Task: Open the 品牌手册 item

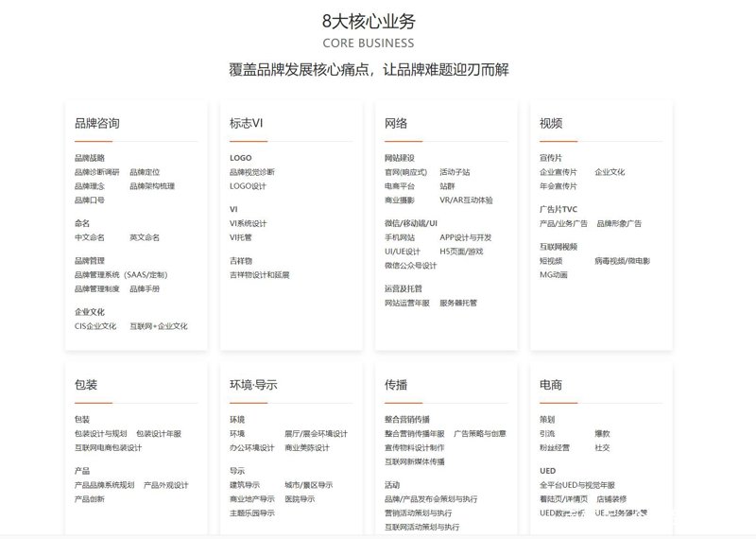Action: click(x=145, y=289)
